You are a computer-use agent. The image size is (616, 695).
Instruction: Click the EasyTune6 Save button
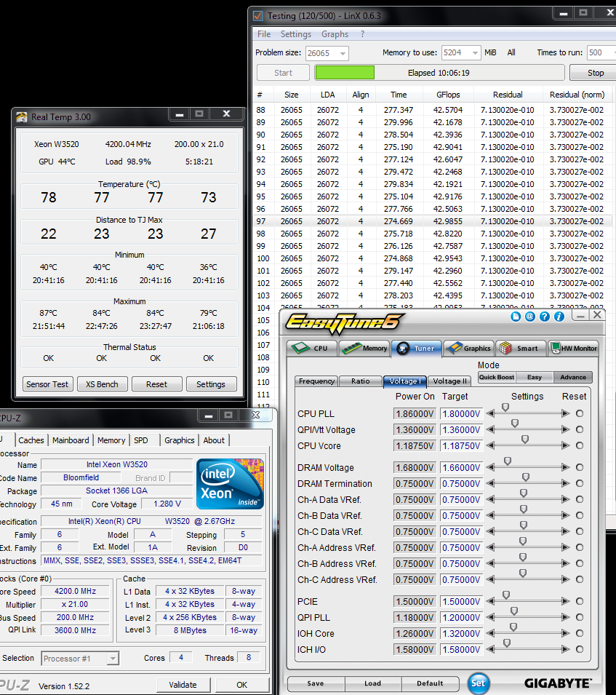tap(316, 683)
